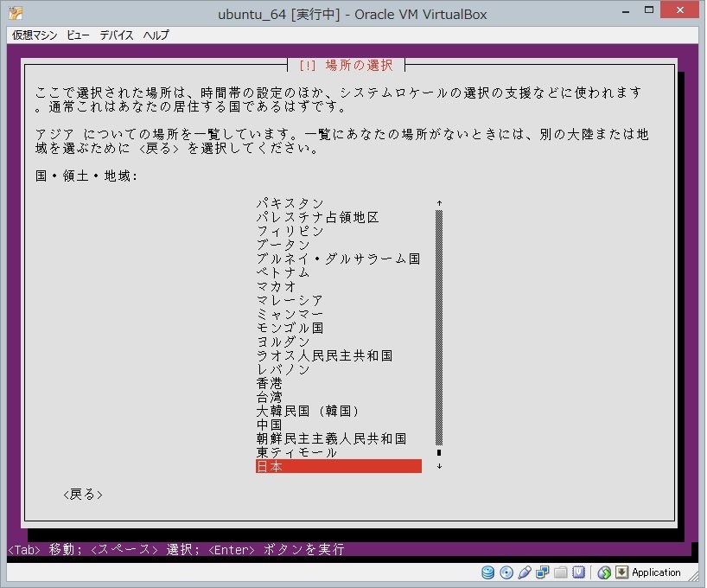Select 大韓民国 (韓国) in the list
The height and width of the screenshot is (588, 707).
[308, 411]
